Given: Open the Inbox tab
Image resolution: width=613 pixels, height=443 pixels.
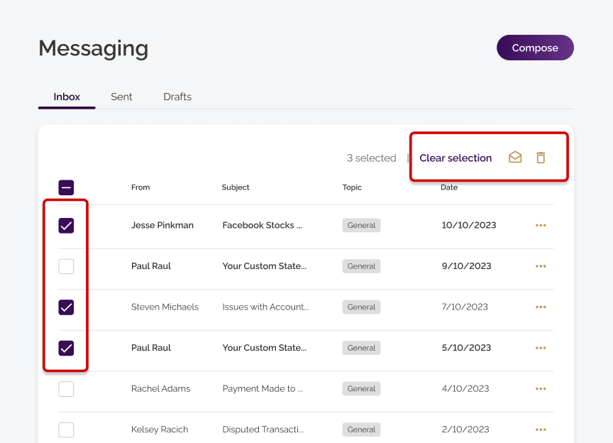Looking at the screenshot, I should (x=67, y=97).
